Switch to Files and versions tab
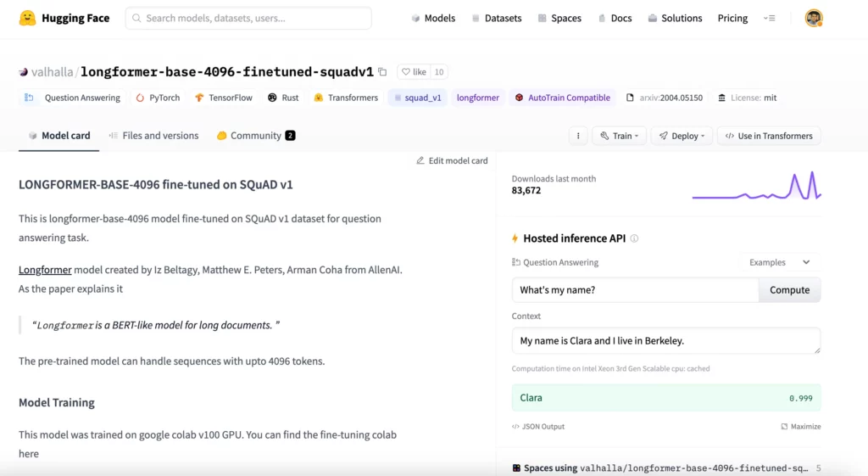Screen dimensions: 868x476 click(153, 136)
